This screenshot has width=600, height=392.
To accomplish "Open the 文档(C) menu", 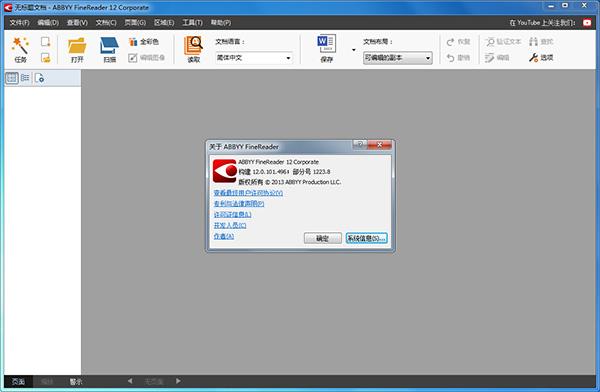I will coord(106,23).
